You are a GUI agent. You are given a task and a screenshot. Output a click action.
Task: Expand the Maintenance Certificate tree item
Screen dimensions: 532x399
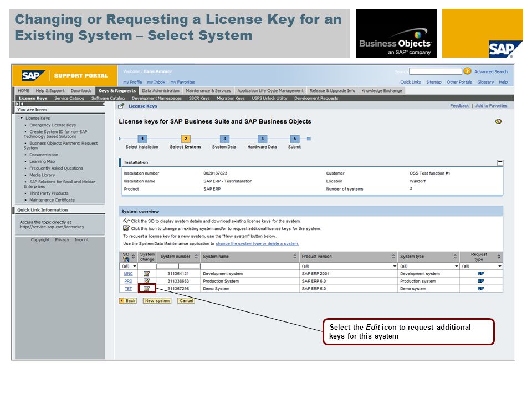25,200
